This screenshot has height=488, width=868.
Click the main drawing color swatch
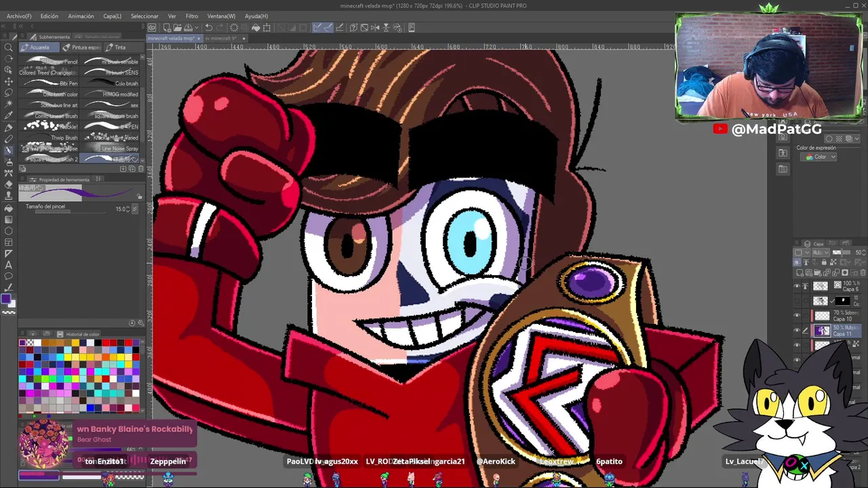pyautogui.click(x=6, y=299)
